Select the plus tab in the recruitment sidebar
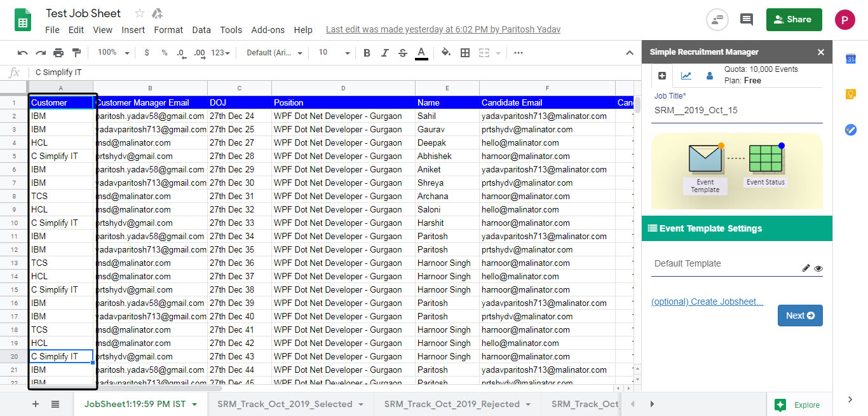Screen dimensions: 868x416 pos(662,76)
